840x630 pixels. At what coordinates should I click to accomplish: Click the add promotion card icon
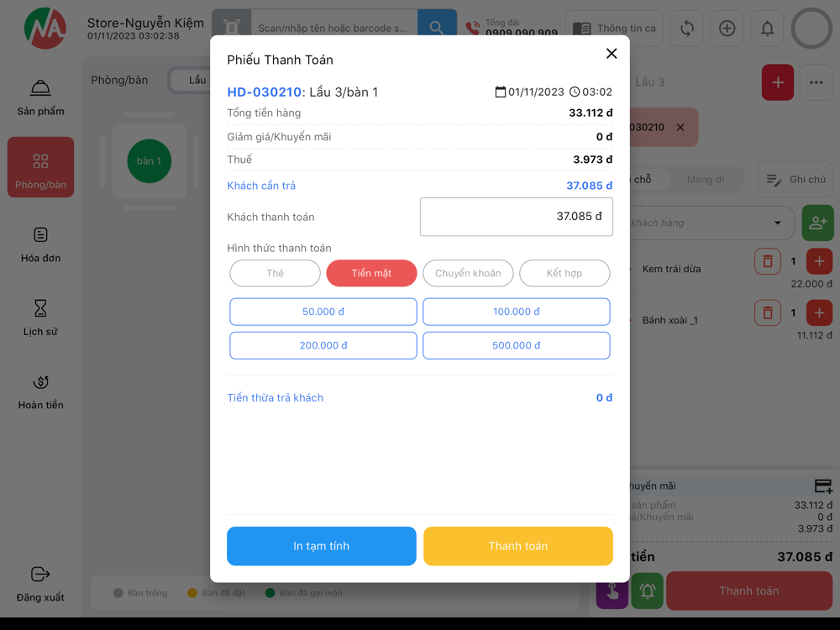pyautogui.click(x=823, y=486)
